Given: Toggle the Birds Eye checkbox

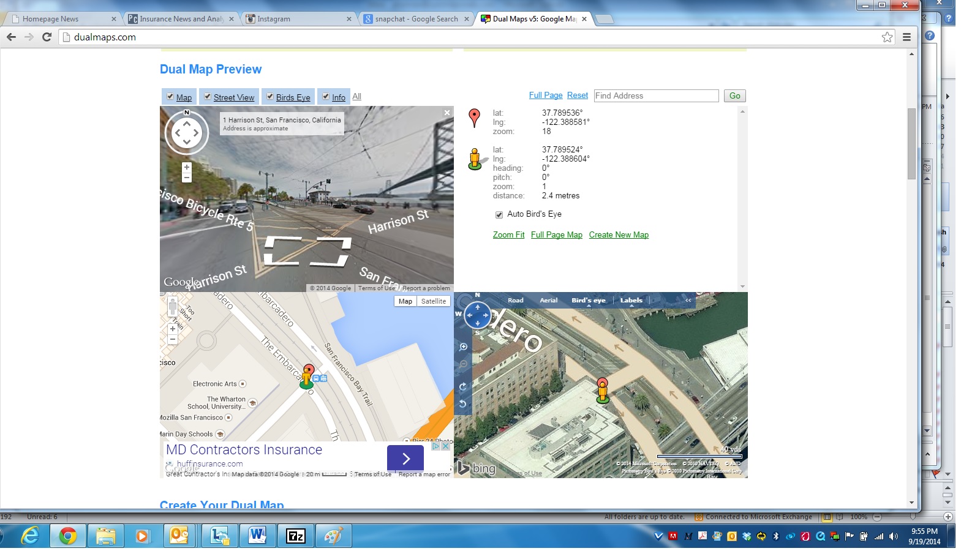Looking at the screenshot, I should point(270,97).
